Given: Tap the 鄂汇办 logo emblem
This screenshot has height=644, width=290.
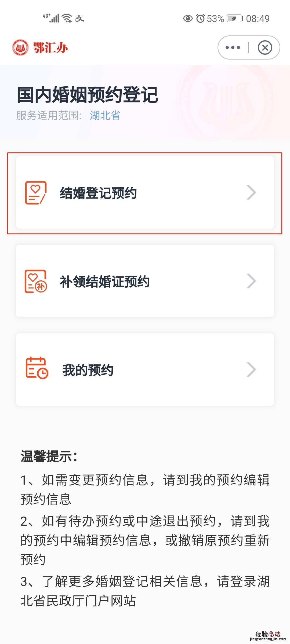Looking at the screenshot, I should (20, 48).
